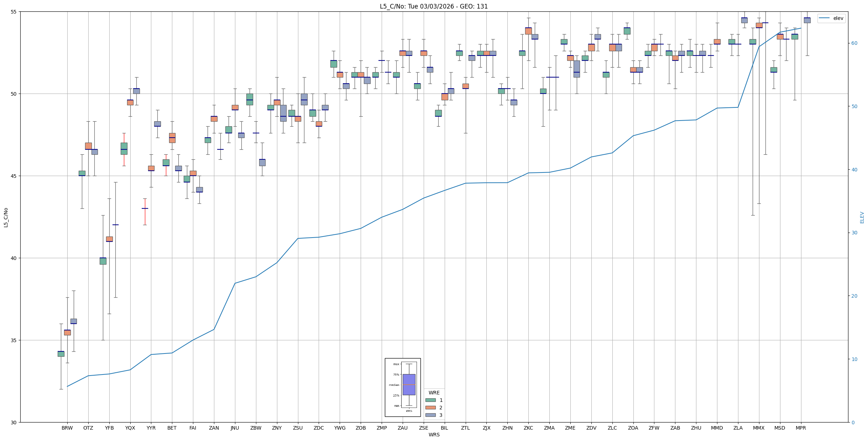Click the MPR station axis label
Screen dimensions: 868x441
[801, 428]
